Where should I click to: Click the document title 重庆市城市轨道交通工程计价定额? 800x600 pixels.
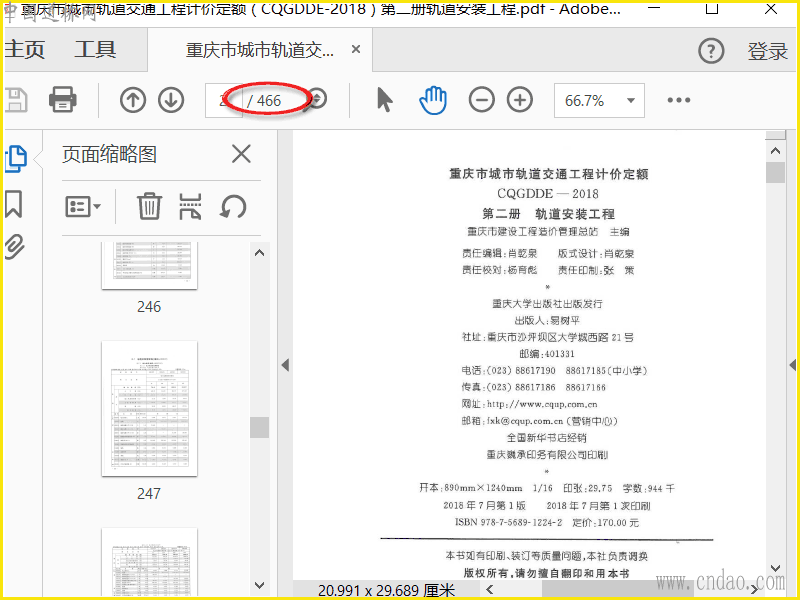pyautogui.click(x=548, y=174)
